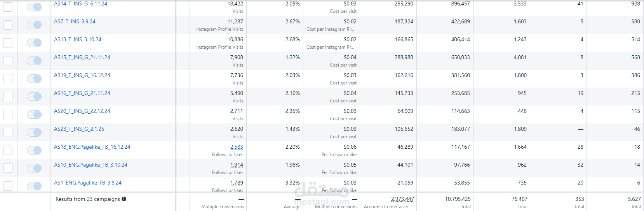Turn off AS18_ENG.Pagelike_FB_16.12.24 campaign toggle
The height and width of the screenshot is (211, 644).
click(34, 150)
